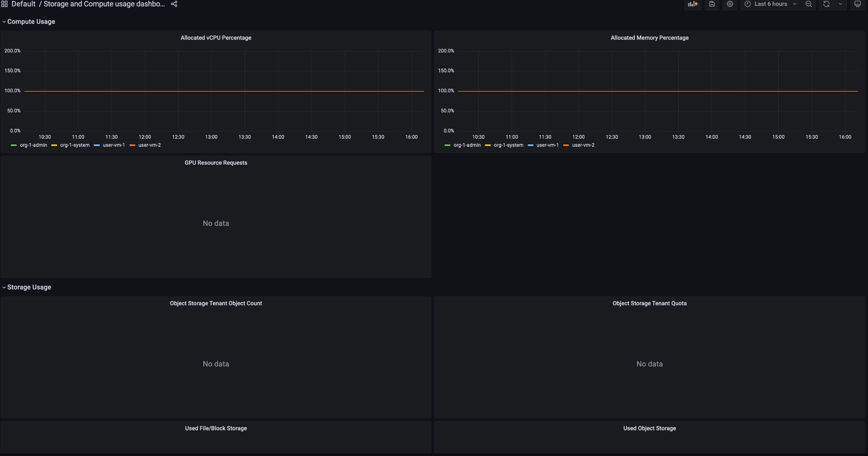This screenshot has height=456, width=868.
Task: Select the Allocated Memory Percentage panel title
Action: coord(649,37)
